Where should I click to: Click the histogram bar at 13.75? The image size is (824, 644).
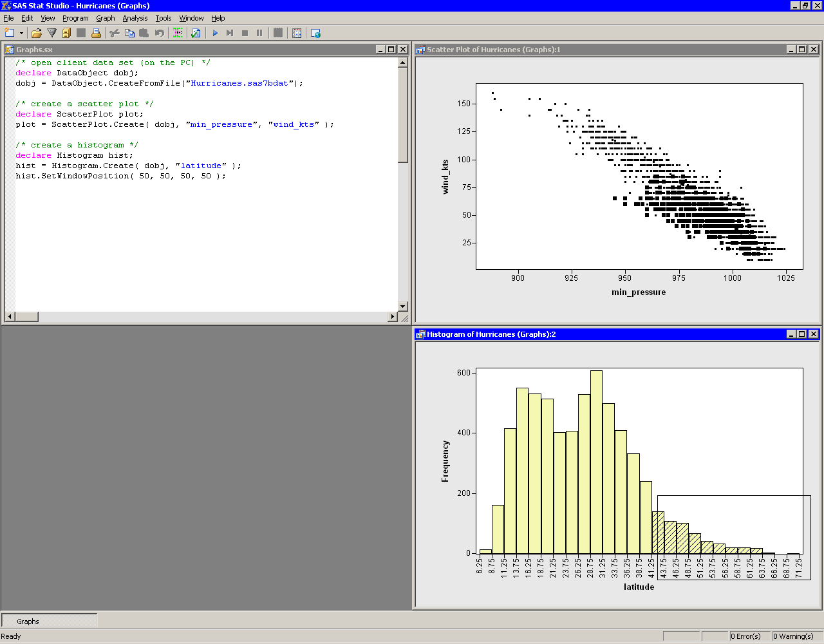(522, 471)
